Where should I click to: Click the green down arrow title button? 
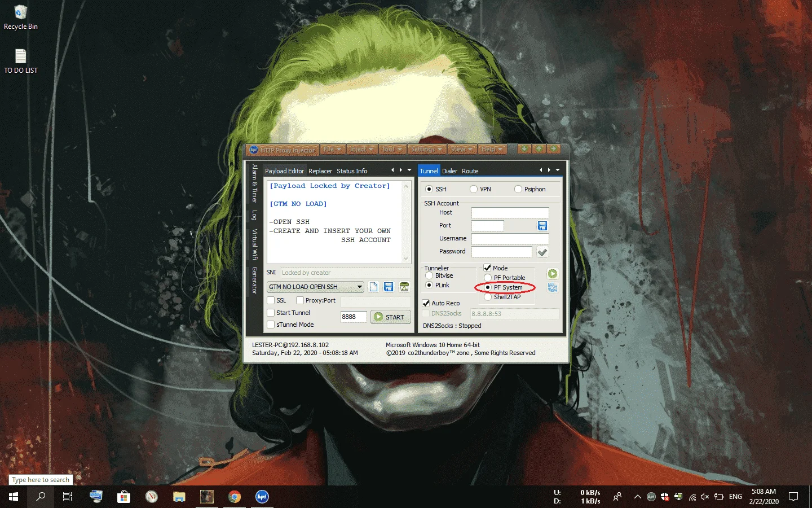pos(524,149)
